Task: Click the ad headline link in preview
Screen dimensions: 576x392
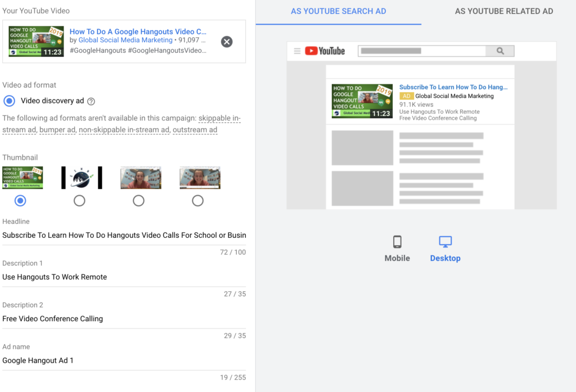Action: tap(453, 87)
